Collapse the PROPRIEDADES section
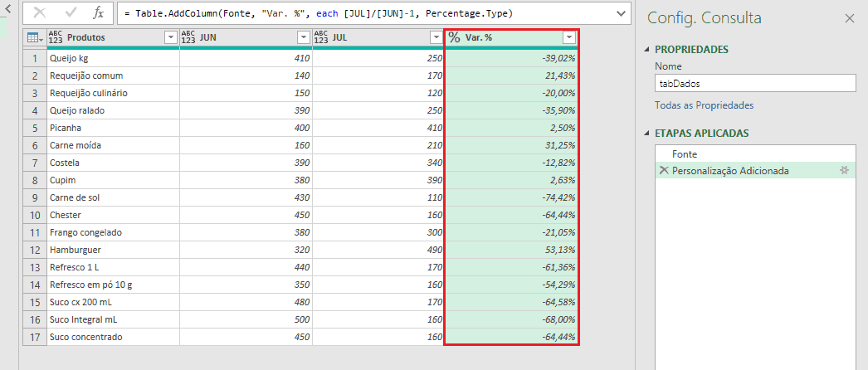 pyautogui.click(x=647, y=49)
